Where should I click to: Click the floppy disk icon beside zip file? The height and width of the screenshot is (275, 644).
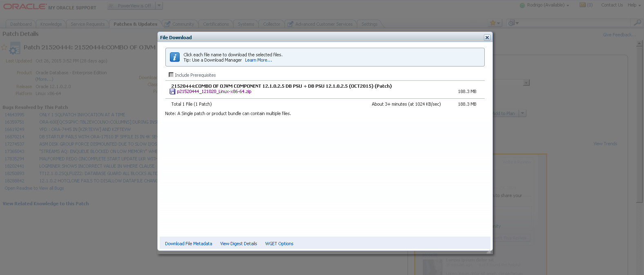172,91
